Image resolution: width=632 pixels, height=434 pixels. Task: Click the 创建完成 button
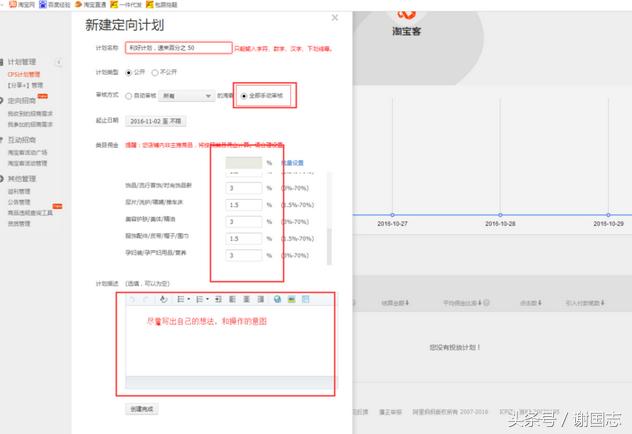[141, 409]
